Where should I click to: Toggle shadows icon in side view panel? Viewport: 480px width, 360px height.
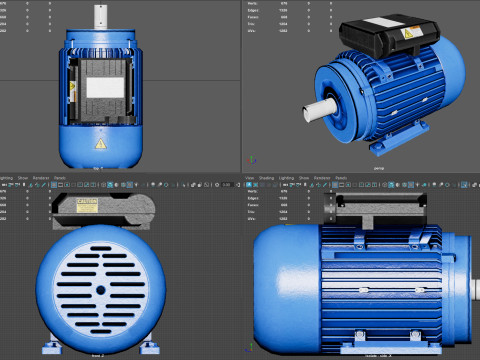coord(424,184)
